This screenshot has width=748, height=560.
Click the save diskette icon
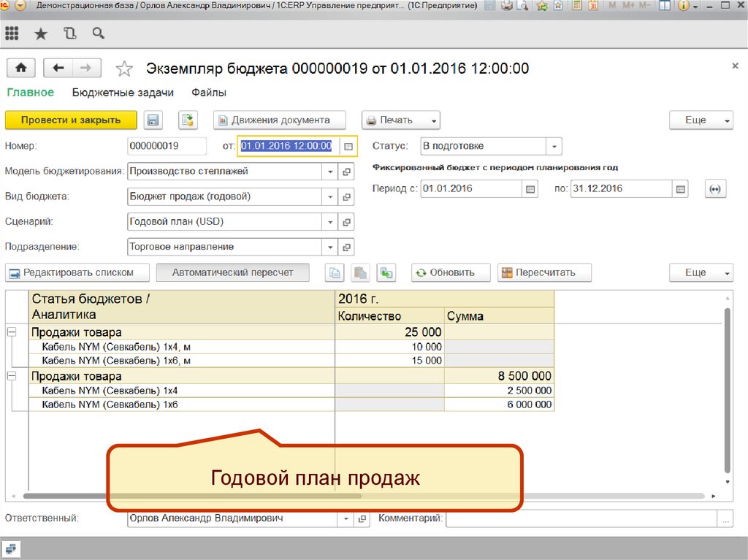(x=153, y=120)
